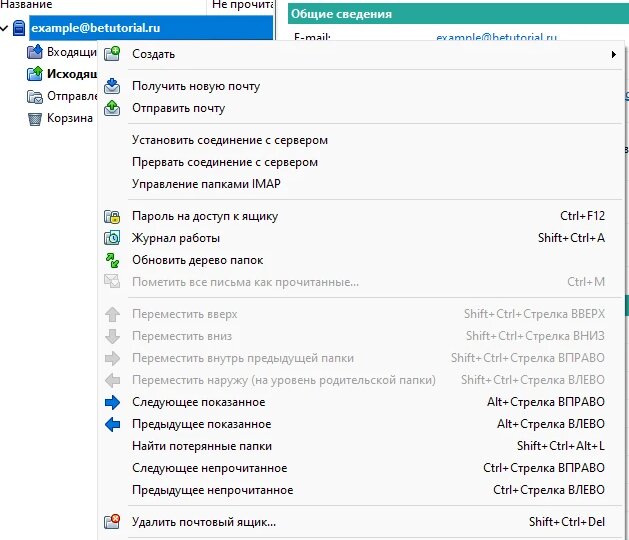This screenshot has height=540, width=629.
Task: Click the mark-as-read envelope icon
Action: coord(112,281)
